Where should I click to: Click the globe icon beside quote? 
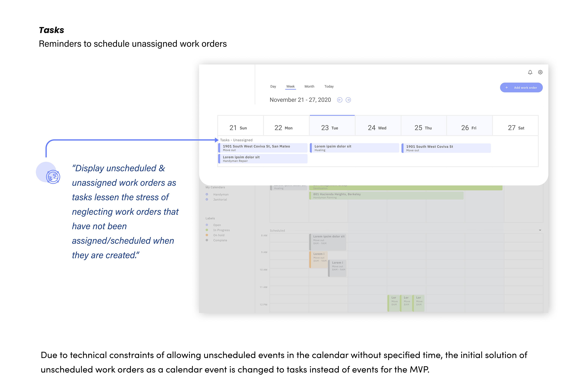(53, 177)
